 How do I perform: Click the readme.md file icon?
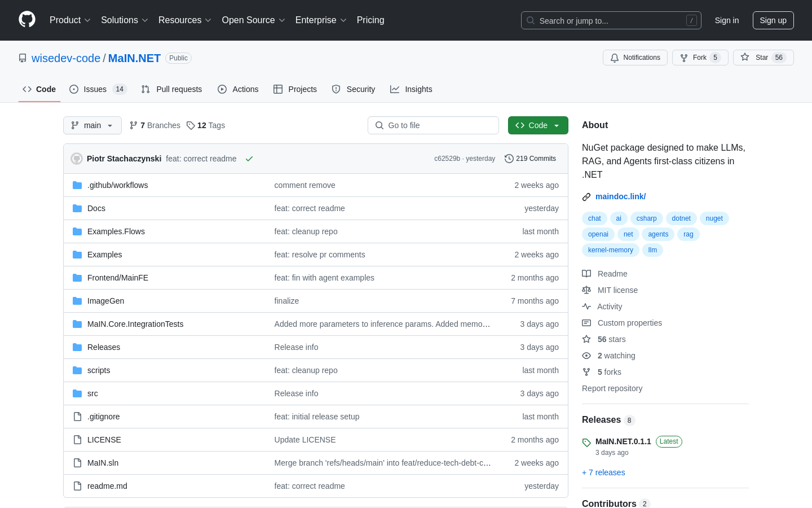tap(77, 486)
